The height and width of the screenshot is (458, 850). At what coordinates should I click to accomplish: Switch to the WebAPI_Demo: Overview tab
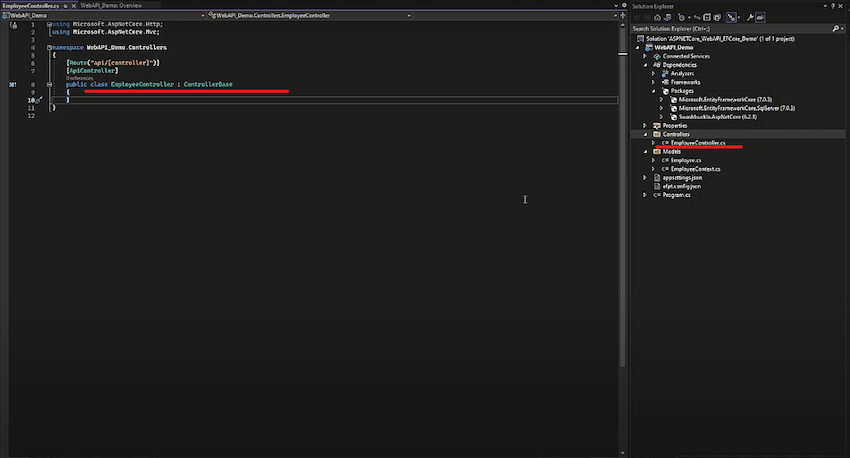111,5
